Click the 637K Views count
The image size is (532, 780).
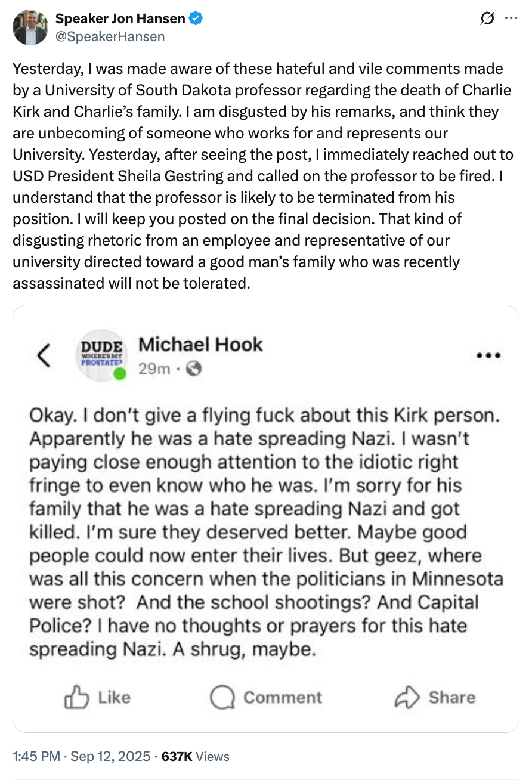point(195,756)
